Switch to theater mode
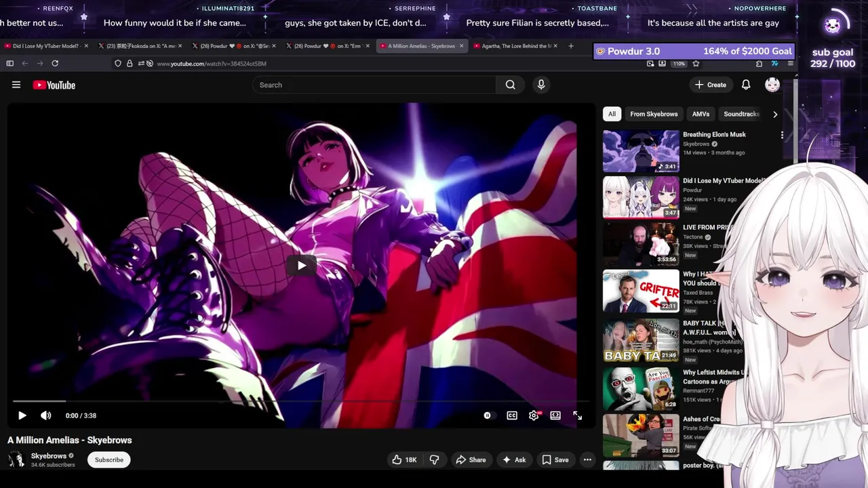 555,415
